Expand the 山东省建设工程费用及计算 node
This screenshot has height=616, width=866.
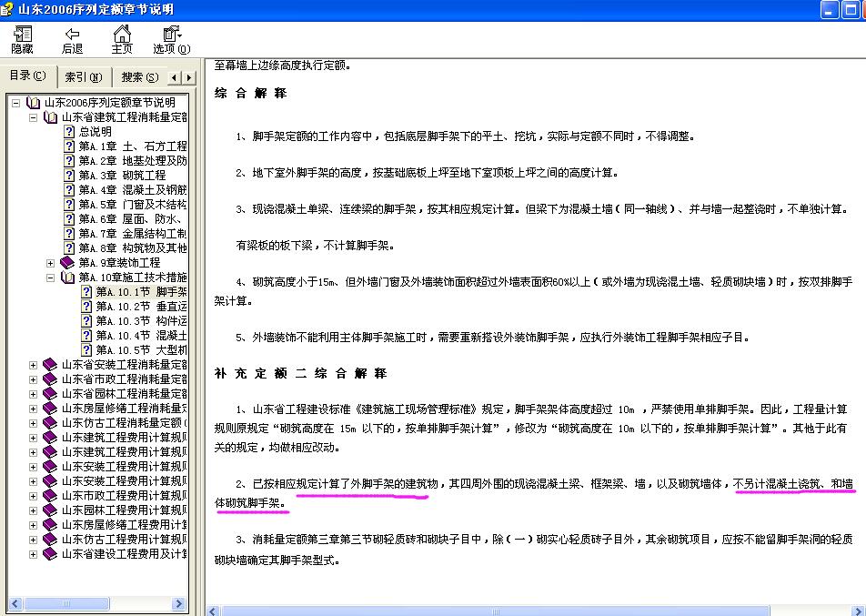[x=33, y=554]
